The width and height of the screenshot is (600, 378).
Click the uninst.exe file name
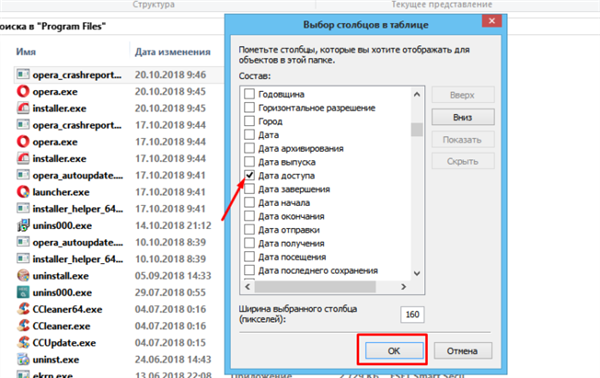(x=56, y=360)
